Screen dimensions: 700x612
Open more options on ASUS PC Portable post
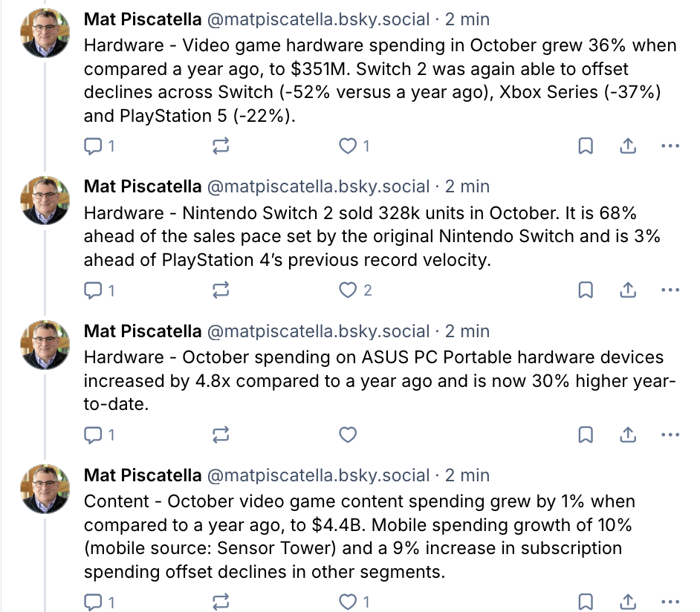click(670, 434)
